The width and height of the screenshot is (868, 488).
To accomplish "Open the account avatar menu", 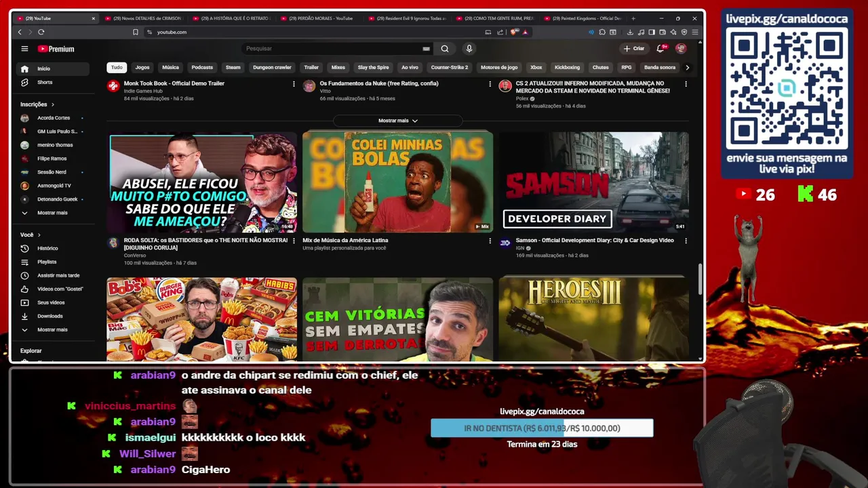I will click(x=681, y=49).
